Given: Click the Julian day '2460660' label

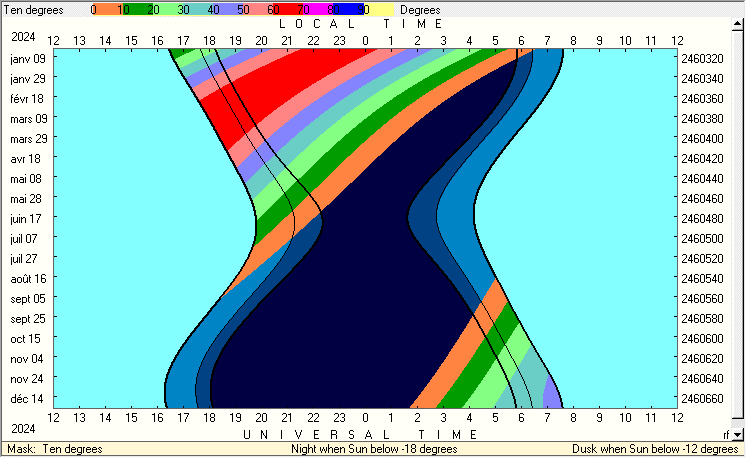Looking at the screenshot, I should [702, 399].
